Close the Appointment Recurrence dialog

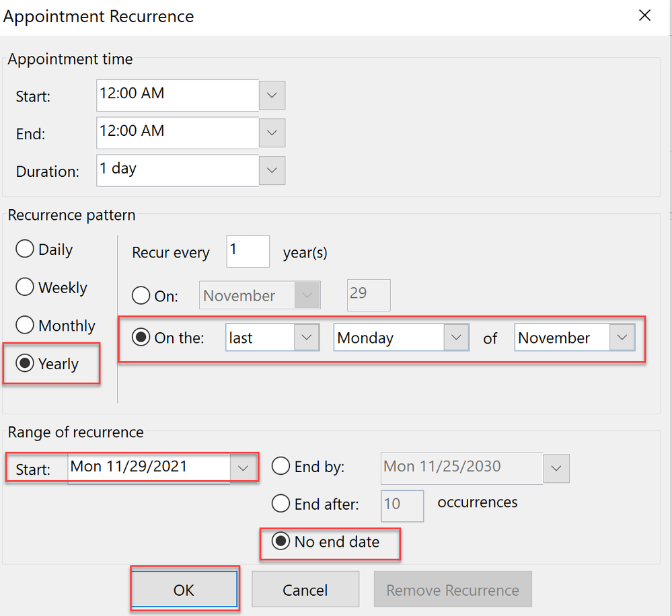[644, 15]
